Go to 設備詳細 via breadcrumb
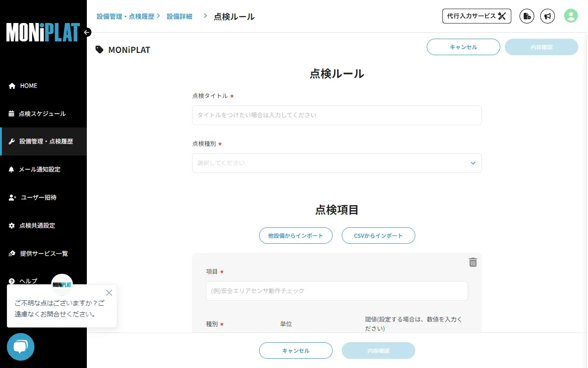The width and height of the screenshot is (588, 368). (180, 16)
